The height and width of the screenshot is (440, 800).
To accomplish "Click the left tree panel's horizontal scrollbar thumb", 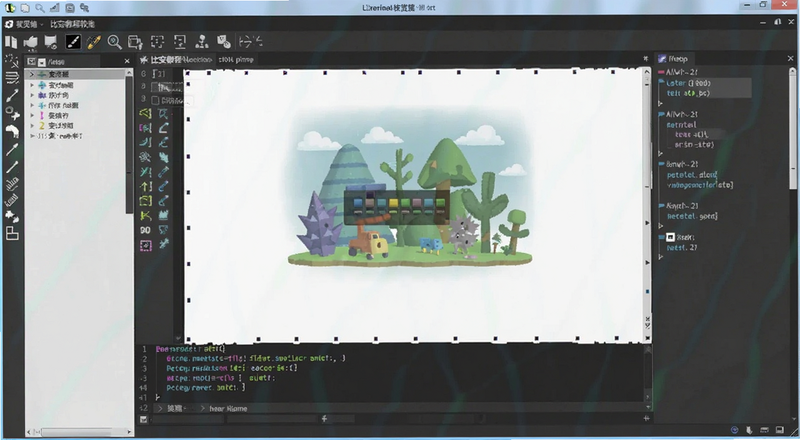I will (76, 432).
